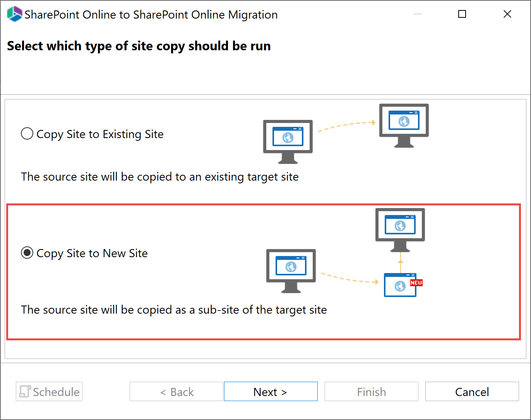This screenshot has height=420, width=531.
Task: Select the Copy Site to New Site radio button
Action: click(x=27, y=253)
